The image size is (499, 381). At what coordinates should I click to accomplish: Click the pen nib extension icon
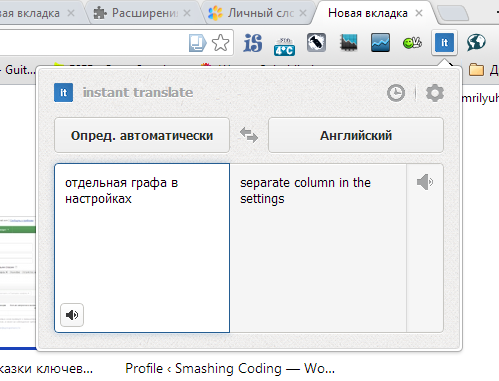pyautogui.click(x=316, y=43)
